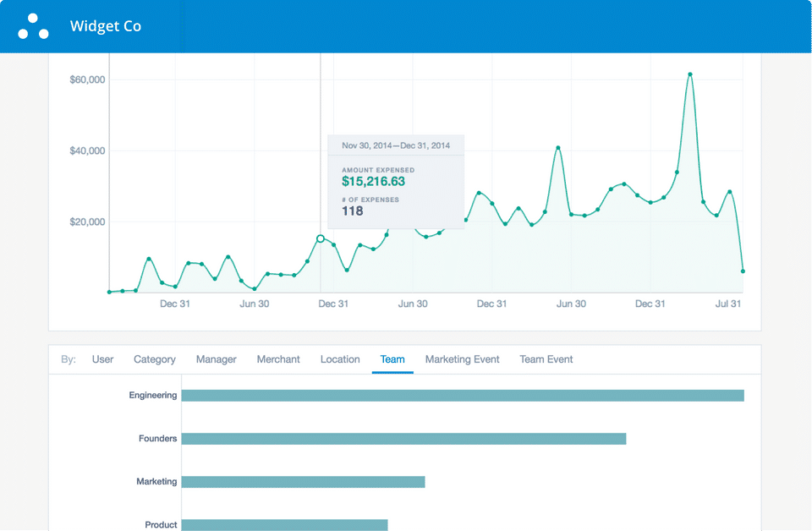Click the $60,000 y-axis label

[87, 79]
